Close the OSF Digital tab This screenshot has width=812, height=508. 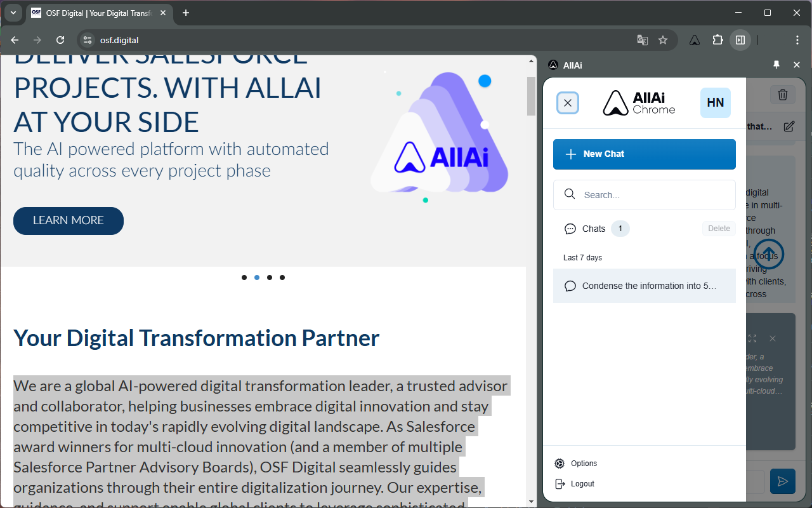point(162,13)
